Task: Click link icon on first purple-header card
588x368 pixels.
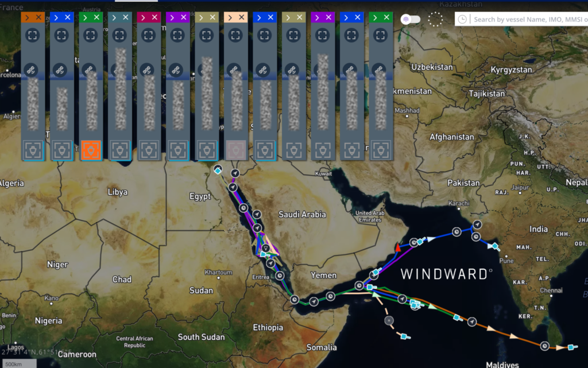Action: click(176, 69)
